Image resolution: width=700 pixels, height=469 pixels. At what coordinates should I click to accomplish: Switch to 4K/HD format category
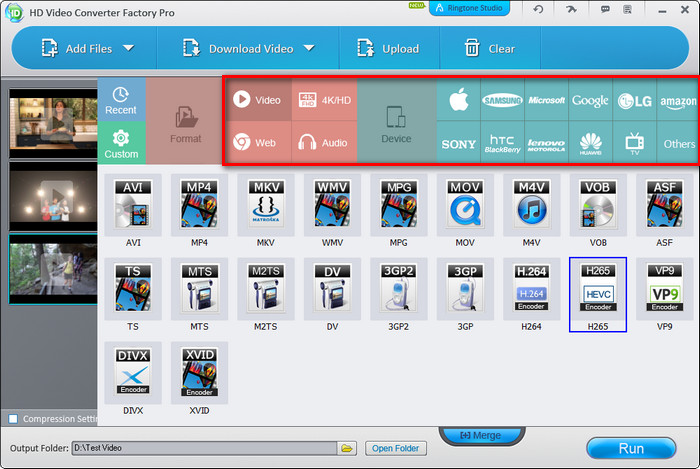click(325, 100)
